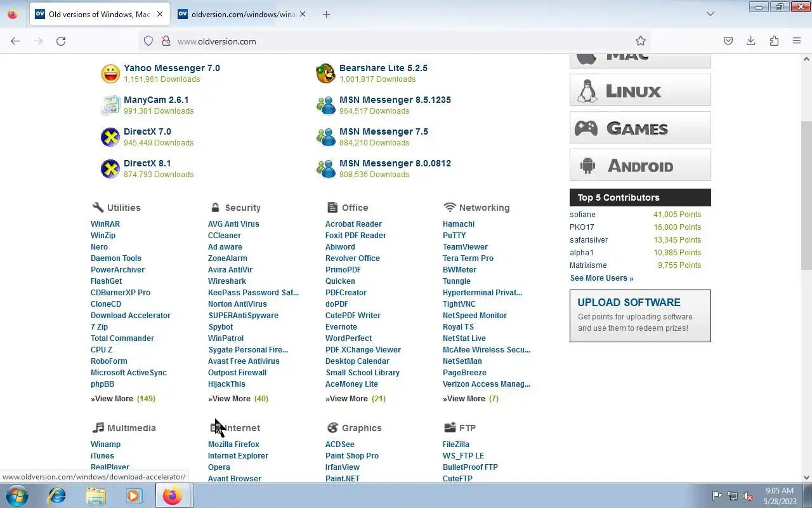Click the Linux penguin category button

(x=640, y=90)
